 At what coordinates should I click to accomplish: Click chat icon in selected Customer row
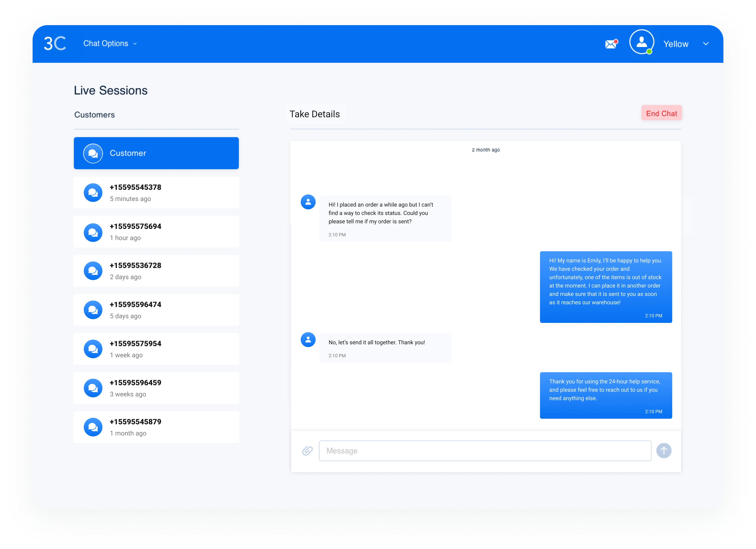[x=93, y=153]
